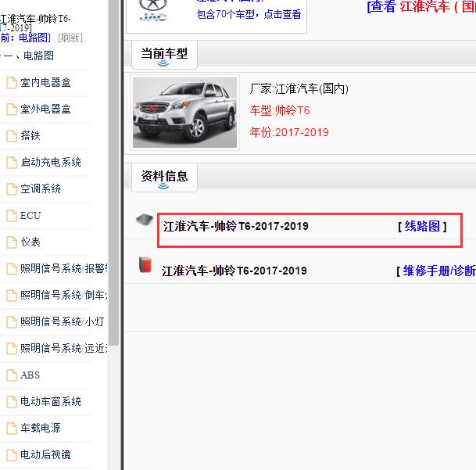Open 室外电器盒 tree entry
This screenshot has width=476, height=470.
[45, 109]
